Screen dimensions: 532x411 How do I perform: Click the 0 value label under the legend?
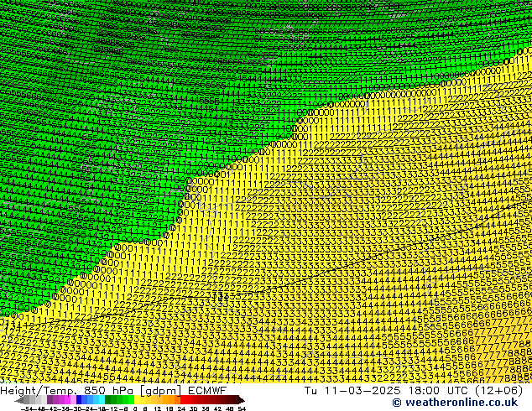pos(133,408)
